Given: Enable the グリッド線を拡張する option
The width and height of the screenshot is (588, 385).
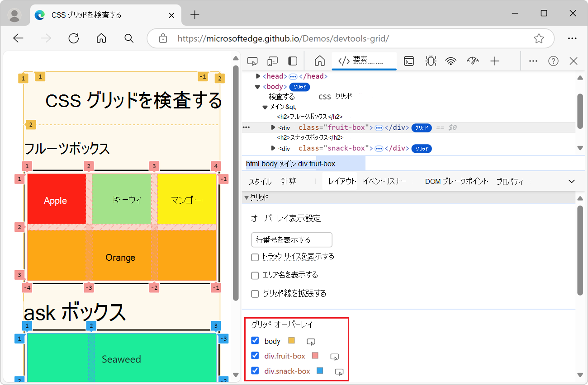Looking at the screenshot, I should tap(255, 293).
